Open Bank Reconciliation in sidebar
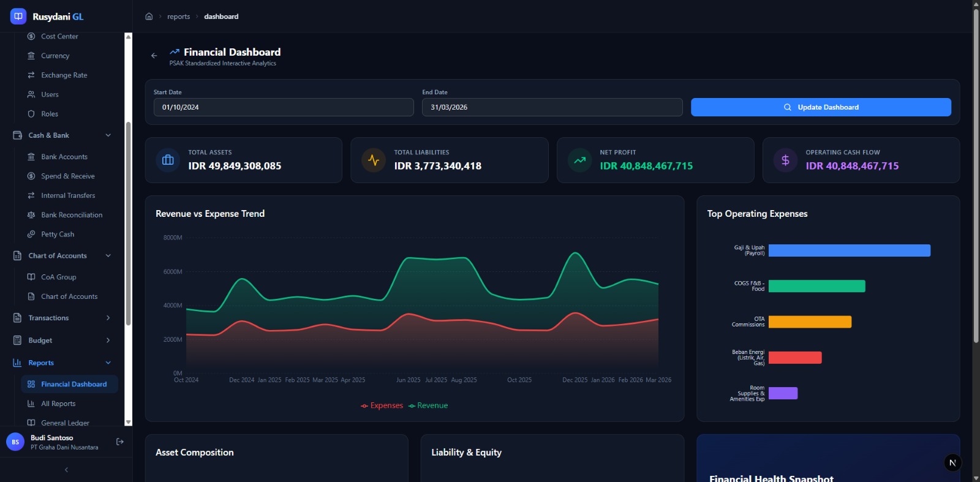 [x=72, y=215]
